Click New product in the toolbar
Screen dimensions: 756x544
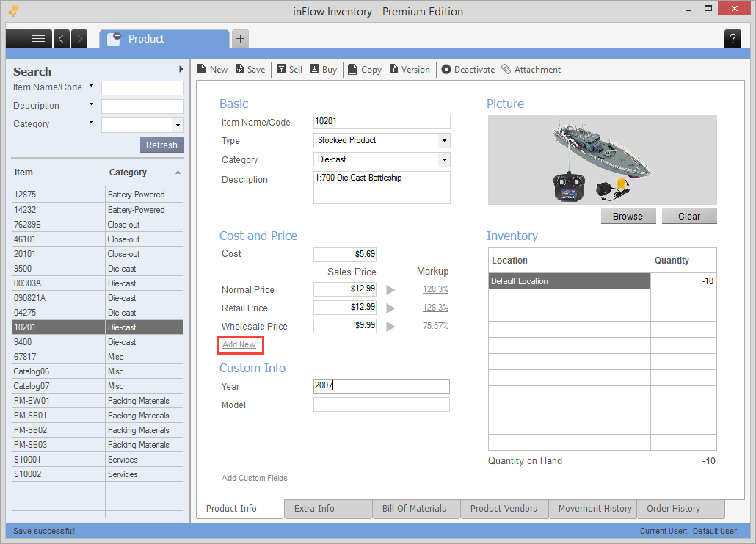212,70
